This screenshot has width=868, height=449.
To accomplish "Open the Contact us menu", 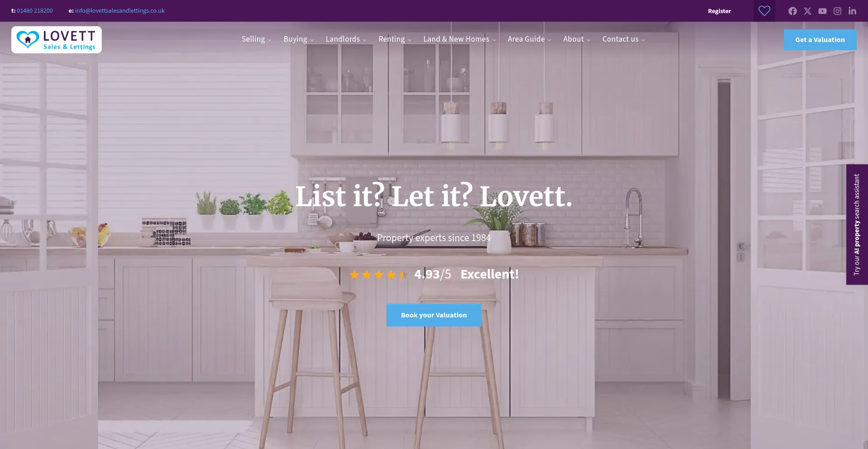I will pos(623,39).
